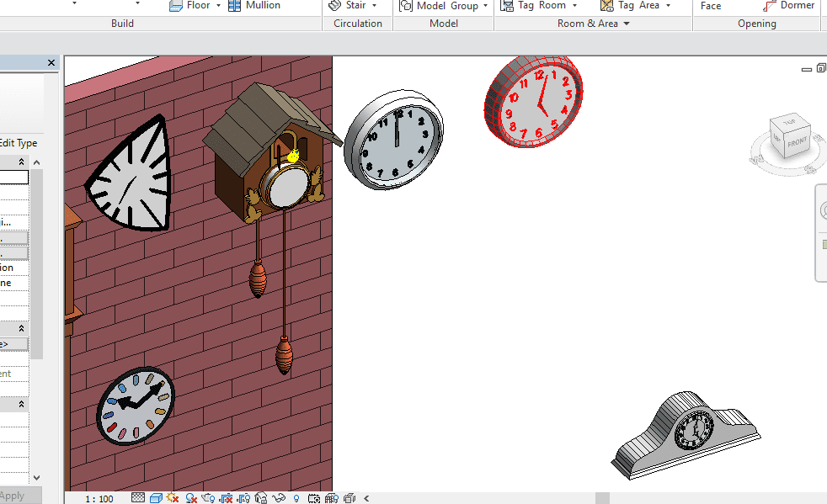The height and width of the screenshot is (504, 827).
Task: Toggle Sun Path in view control bar
Action: point(174,498)
